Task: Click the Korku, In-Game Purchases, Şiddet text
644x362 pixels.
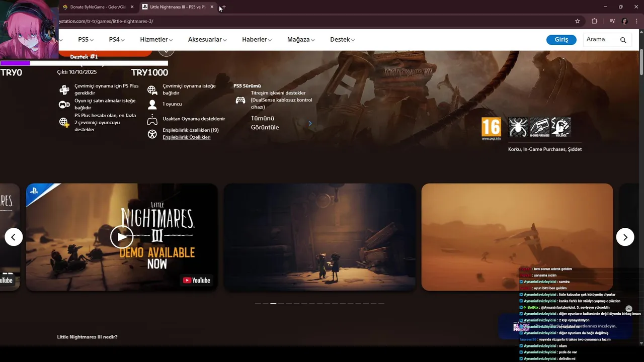Action: pos(545,149)
